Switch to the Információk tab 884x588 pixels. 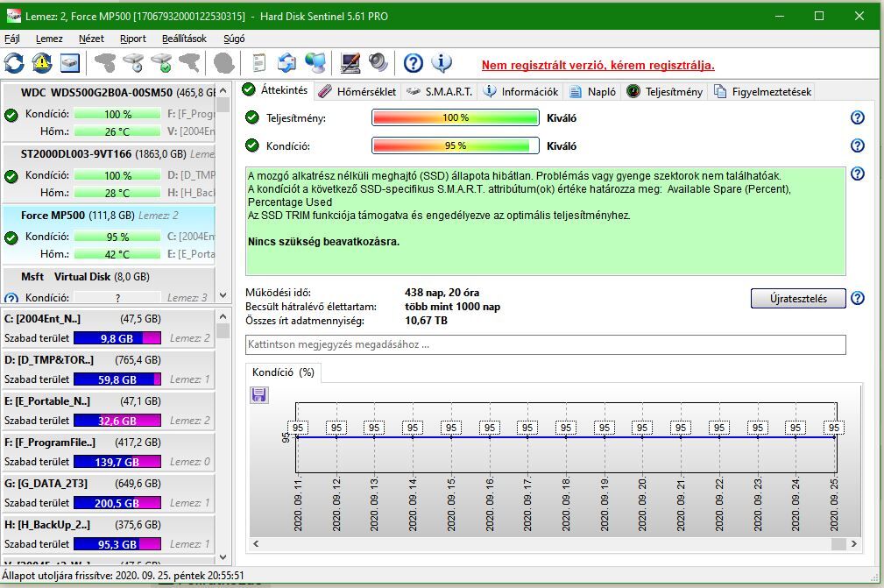pyautogui.click(x=521, y=92)
